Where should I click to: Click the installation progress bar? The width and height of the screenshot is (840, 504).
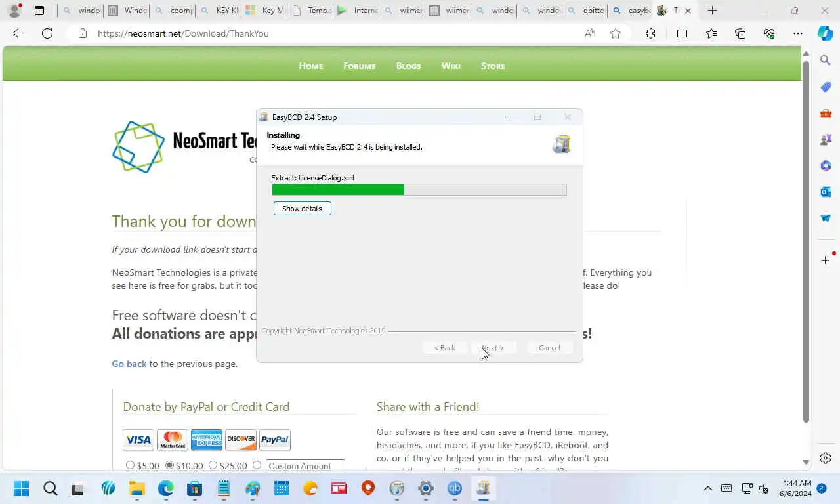pos(419,190)
